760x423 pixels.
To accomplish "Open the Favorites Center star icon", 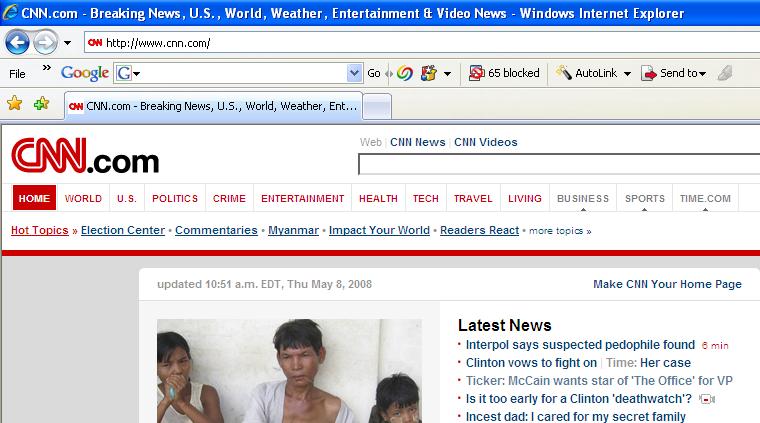I will coord(14,103).
